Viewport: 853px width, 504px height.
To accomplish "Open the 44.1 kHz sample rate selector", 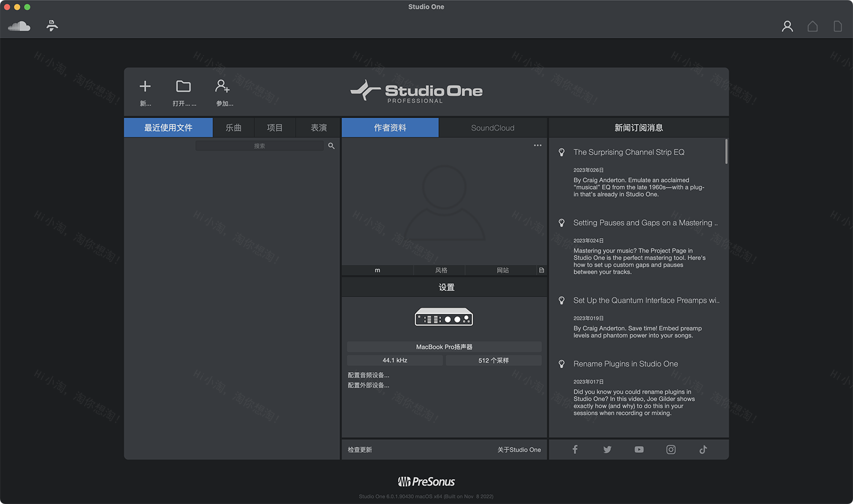I will 395,360.
